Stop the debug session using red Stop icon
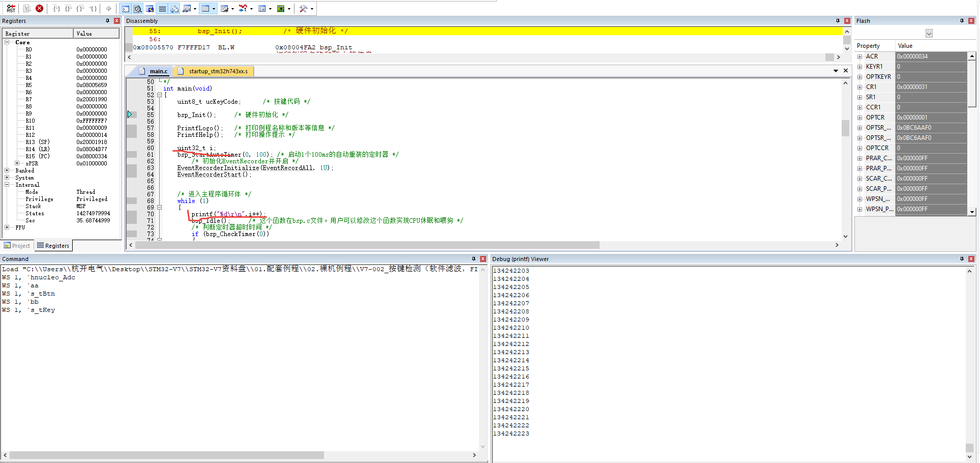Image resolution: width=980 pixels, height=463 pixels. (x=40, y=9)
